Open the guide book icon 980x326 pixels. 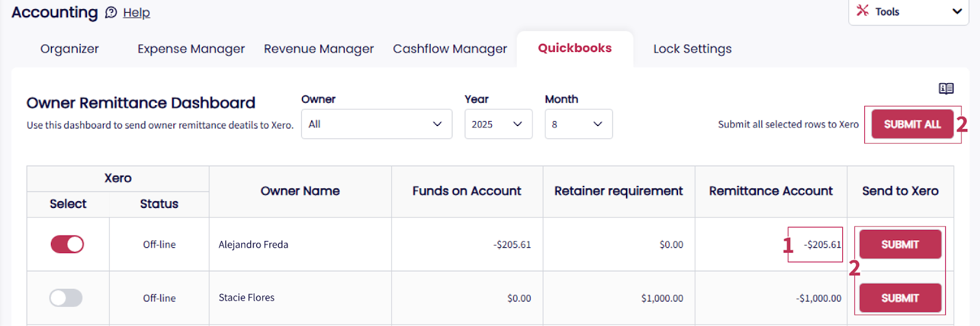click(946, 89)
